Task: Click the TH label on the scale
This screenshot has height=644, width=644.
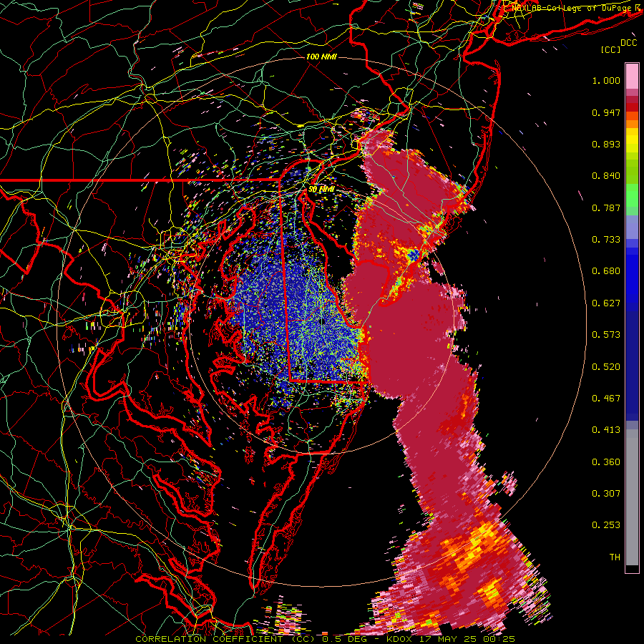Action: point(615,557)
